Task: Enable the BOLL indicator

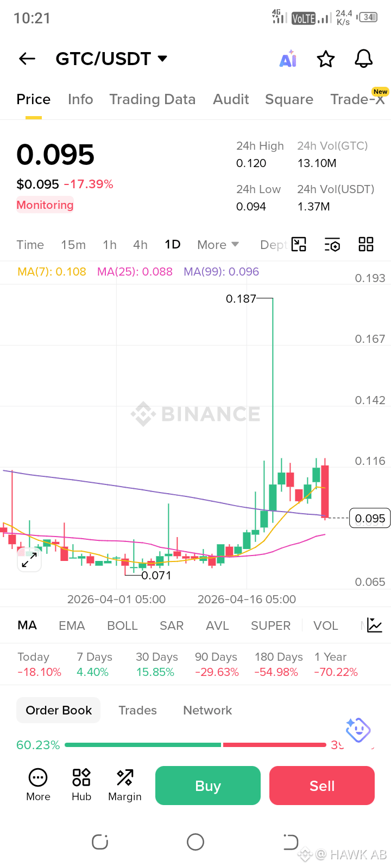Action: tap(122, 626)
